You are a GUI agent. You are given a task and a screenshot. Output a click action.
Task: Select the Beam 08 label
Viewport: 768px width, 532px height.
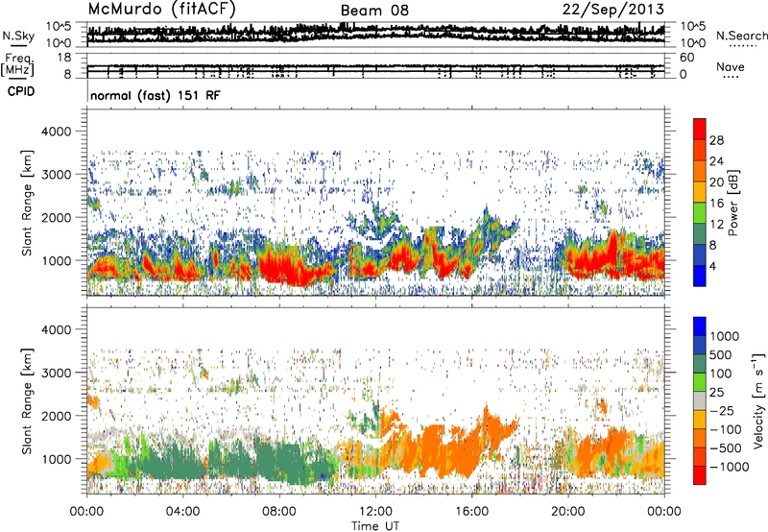pos(374,11)
